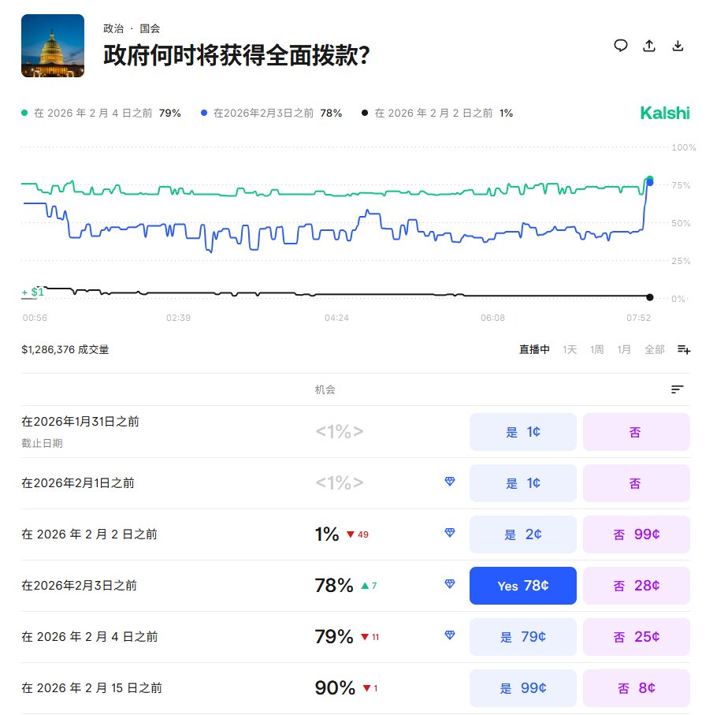This screenshot has width=728, height=715.
Task: Click the Capitol building thumbnail image
Action: (x=53, y=46)
